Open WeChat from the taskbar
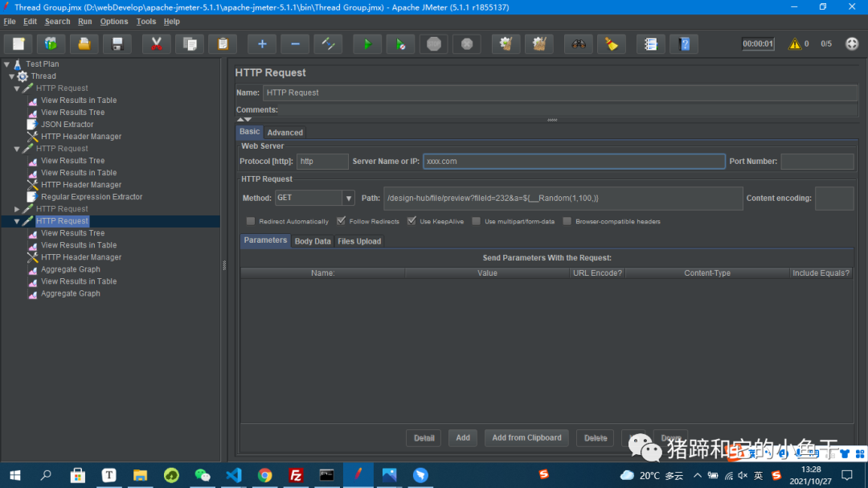This screenshot has width=868, height=488. click(x=203, y=475)
